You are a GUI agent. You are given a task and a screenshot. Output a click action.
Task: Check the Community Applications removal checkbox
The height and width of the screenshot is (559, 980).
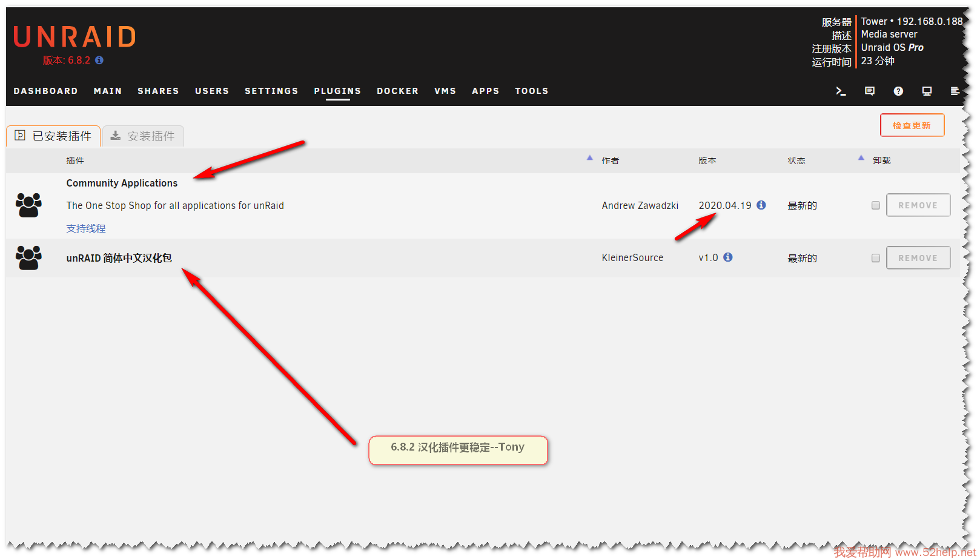(x=875, y=205)
